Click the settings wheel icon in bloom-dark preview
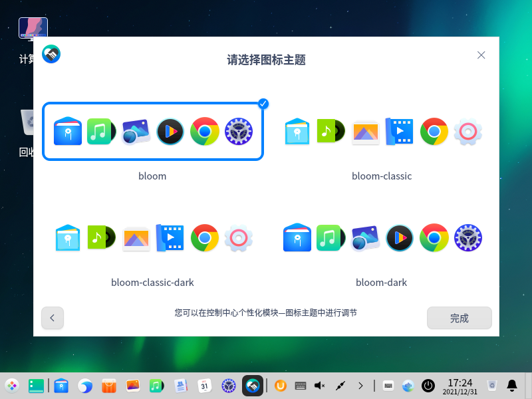 pyautogui.click(x=468, y=237)
